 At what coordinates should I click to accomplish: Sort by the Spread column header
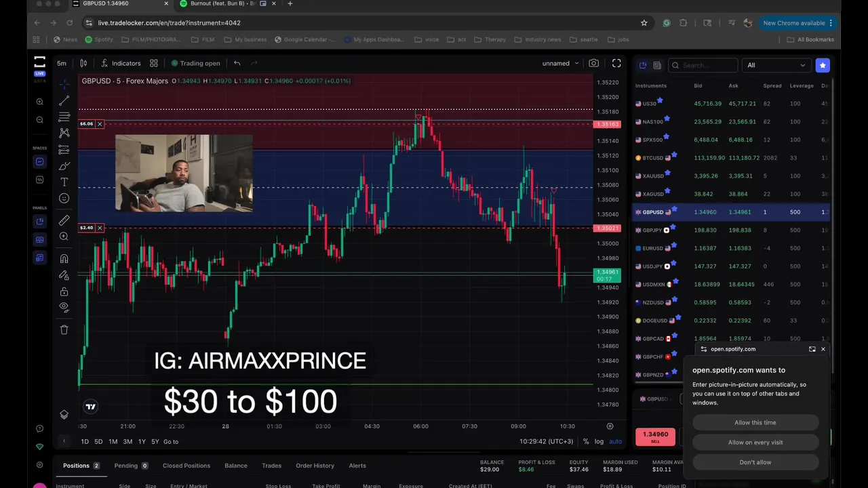[x=772, y=86]
